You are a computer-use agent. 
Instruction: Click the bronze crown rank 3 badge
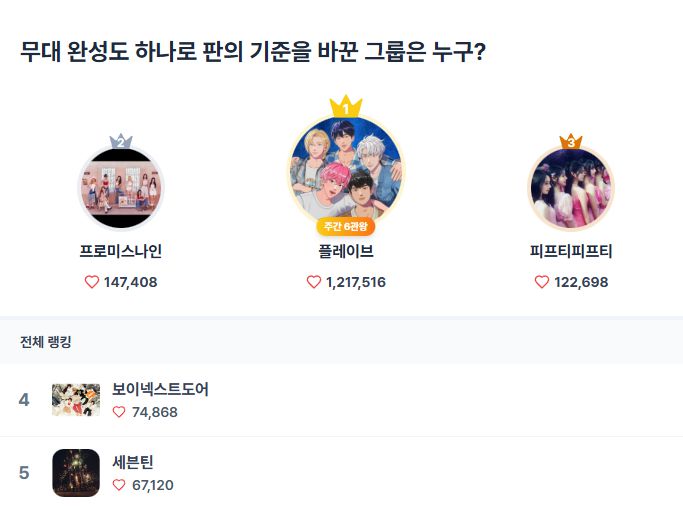point(571,142)
